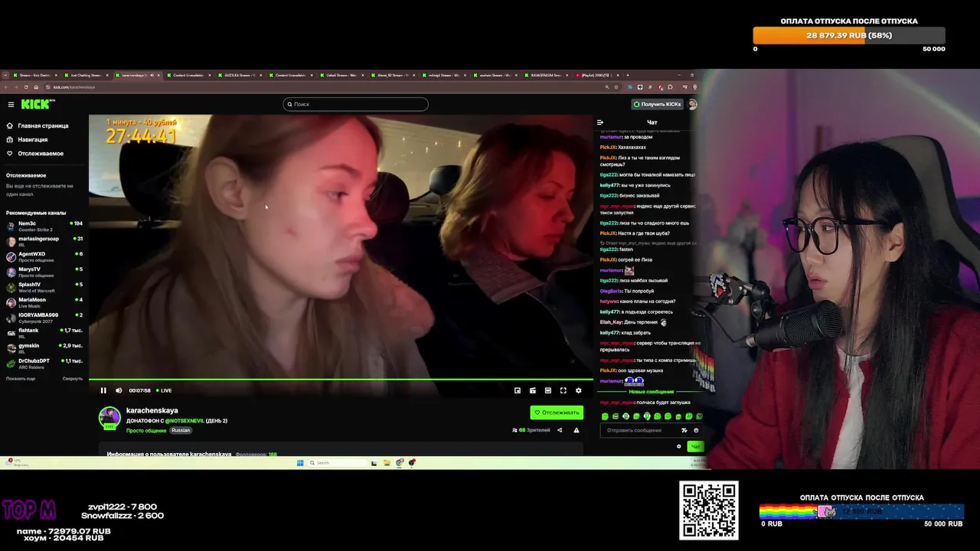Open the @NOTSEXNEVIL mention link

(185, 421)
